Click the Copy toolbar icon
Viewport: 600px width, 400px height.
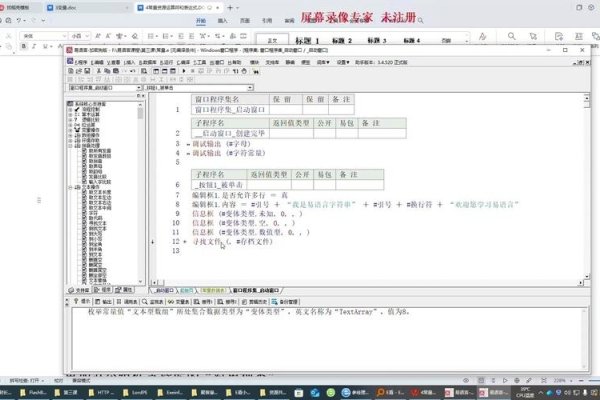tap(107, 71)
